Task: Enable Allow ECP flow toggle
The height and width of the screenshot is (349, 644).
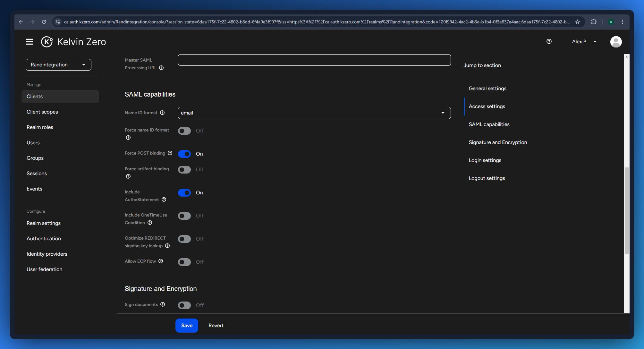Action: click(184, 262)
